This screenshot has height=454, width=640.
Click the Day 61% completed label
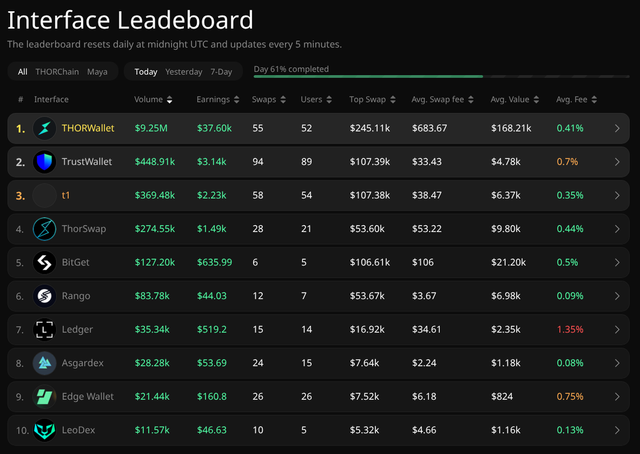coord(291,69)
